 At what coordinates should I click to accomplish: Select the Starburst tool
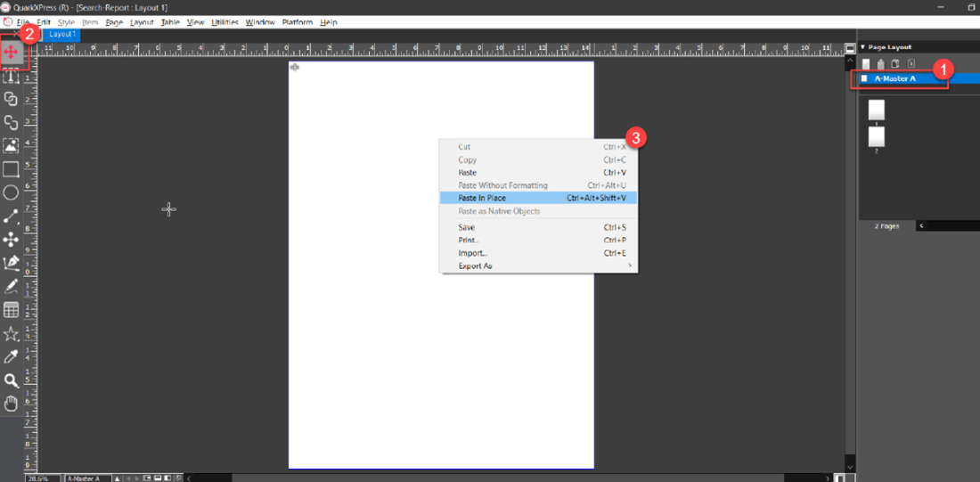tap(11, 334)
